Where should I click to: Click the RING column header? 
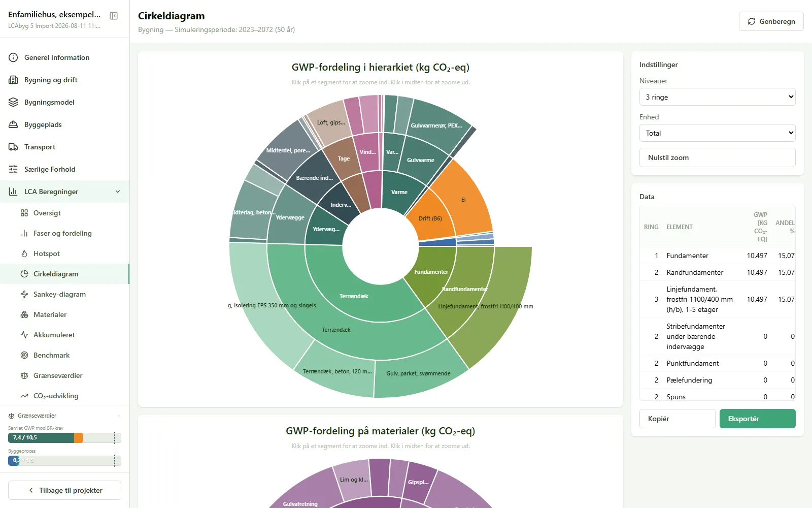tap(651, 227)
